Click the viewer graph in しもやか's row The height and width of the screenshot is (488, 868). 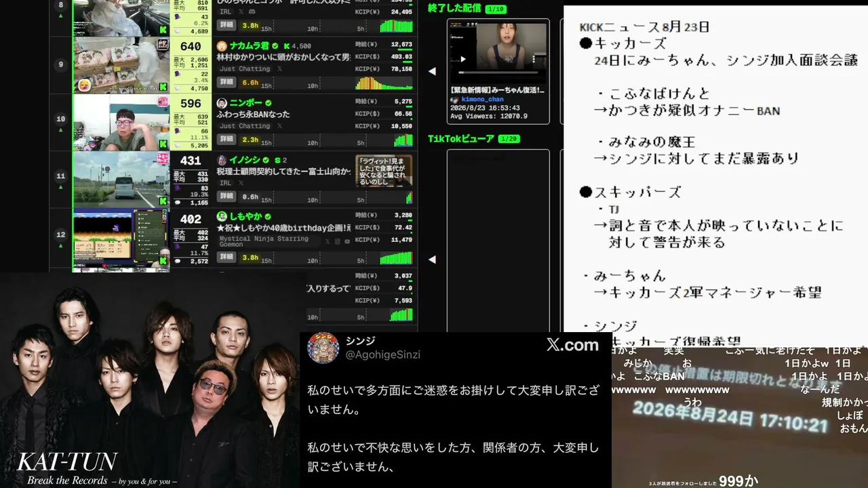[x=396, y=258]
